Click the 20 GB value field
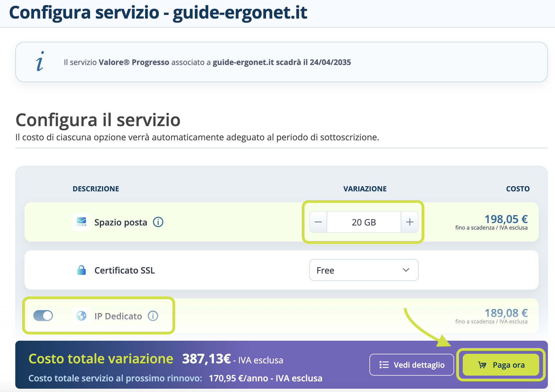The height and width of the screenshot is (392, 555). tap(364, 222)
